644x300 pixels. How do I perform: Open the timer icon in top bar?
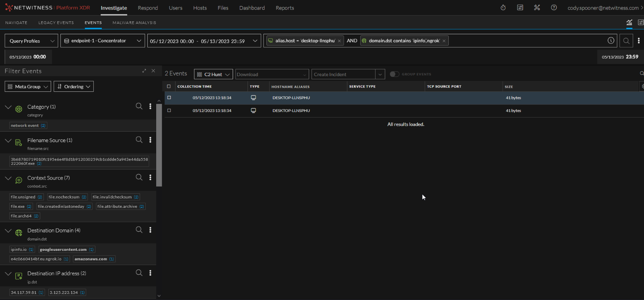503,8
